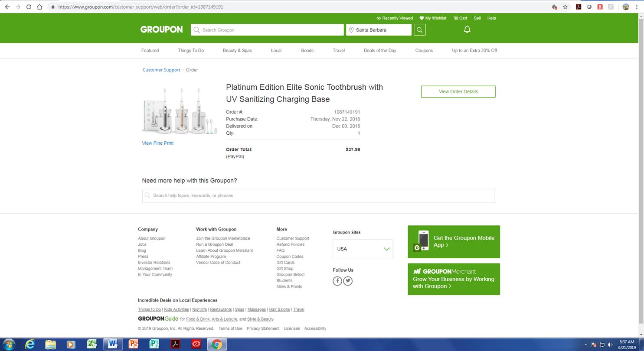Screen dimensions: 644x351
Task: Open the Jobs footer link
Action: pyautogui.click(x=142, y=244)
